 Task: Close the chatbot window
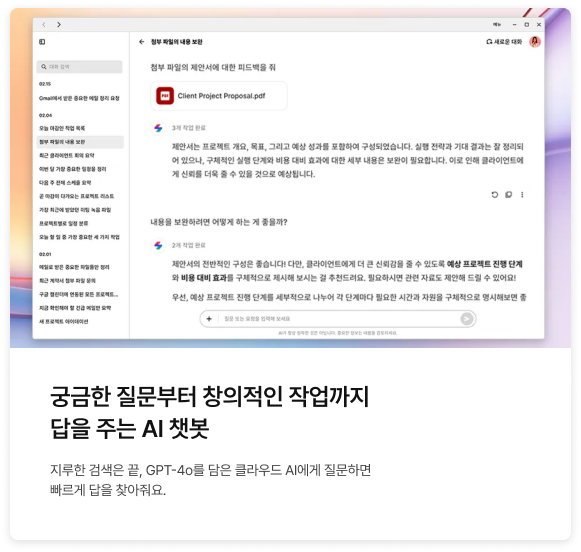[x=539, y=24]
